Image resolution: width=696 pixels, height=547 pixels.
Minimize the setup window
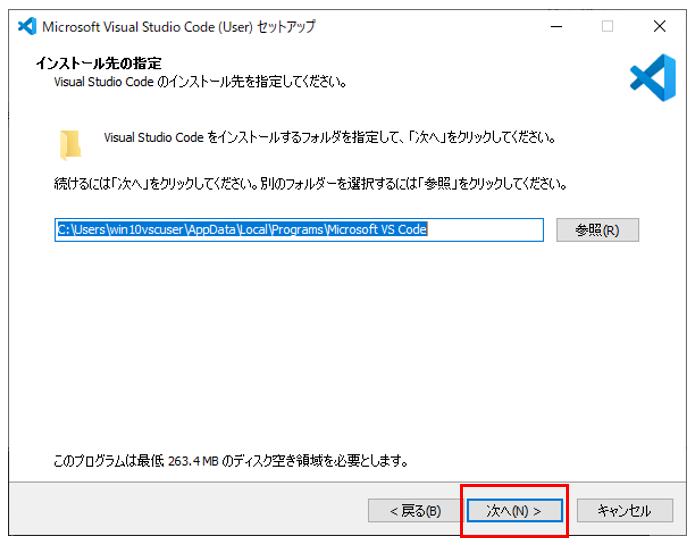556,27
